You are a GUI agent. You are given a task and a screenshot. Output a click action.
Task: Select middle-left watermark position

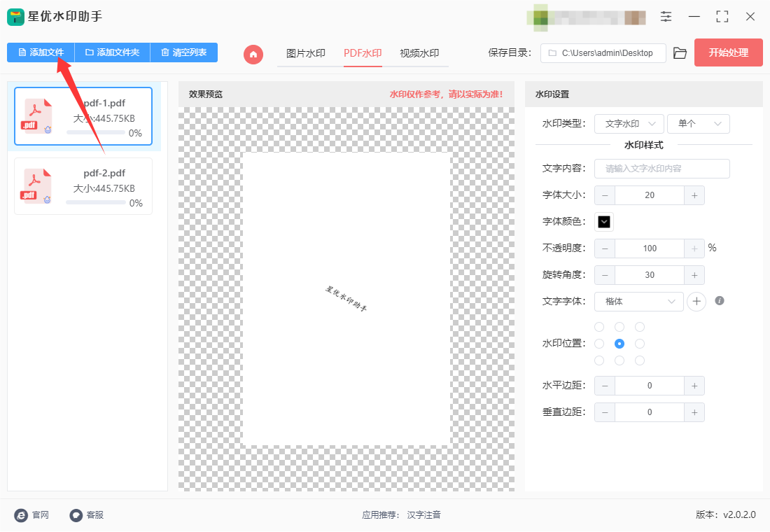pos(599,344)
